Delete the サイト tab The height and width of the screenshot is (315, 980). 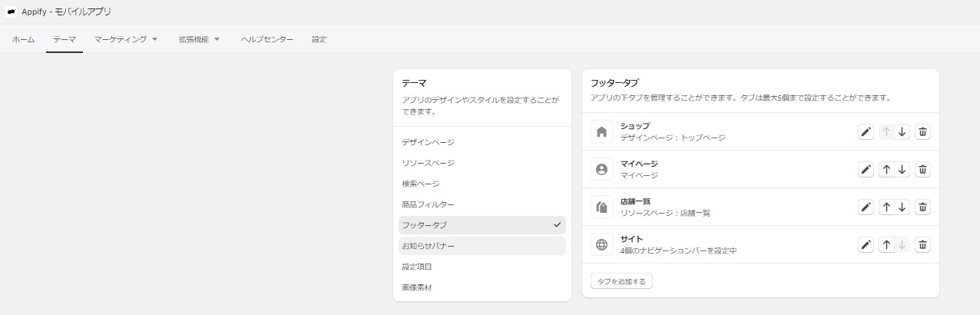coord(923,244)
